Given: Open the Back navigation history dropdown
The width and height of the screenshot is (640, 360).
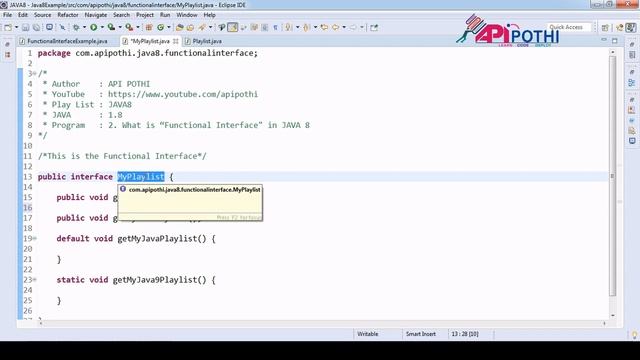Looking at the screenshot, I should [344, 27].
